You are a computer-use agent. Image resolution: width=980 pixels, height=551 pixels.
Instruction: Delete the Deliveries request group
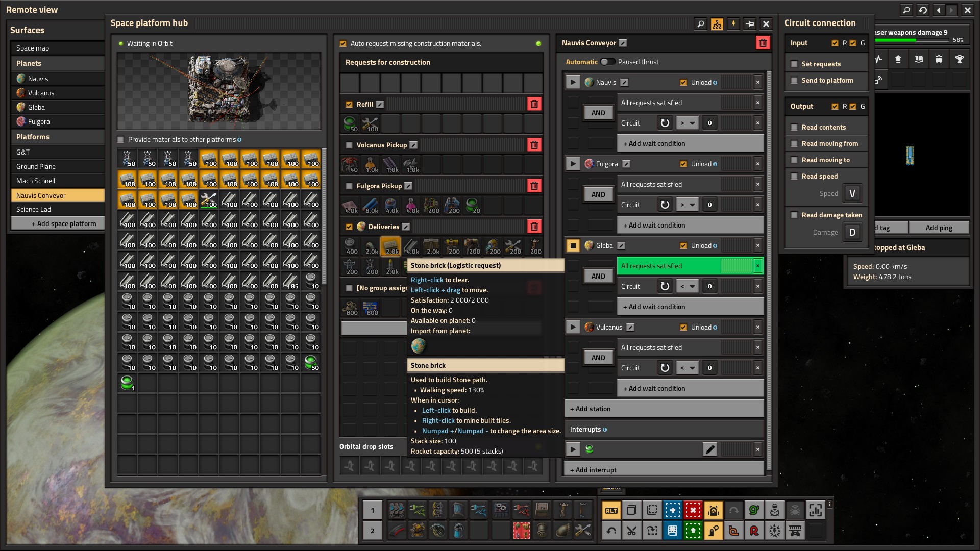[534, 227]
